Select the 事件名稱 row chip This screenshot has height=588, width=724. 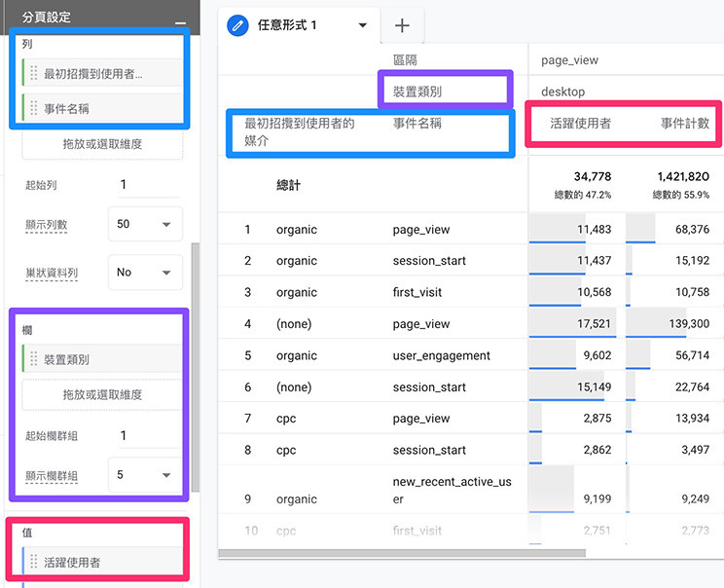tap(102, 108)
